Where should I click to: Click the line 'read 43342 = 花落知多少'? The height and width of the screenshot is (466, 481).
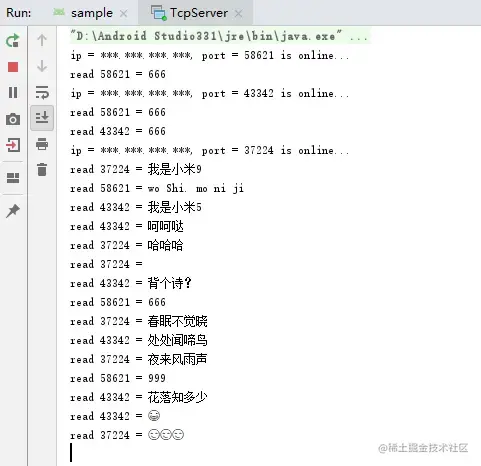(x=139, y=397)
